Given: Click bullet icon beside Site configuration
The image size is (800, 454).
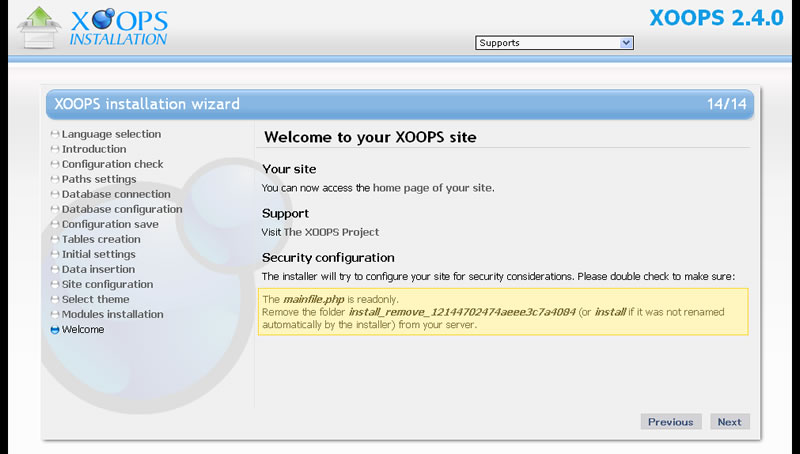Looking at the screenshot, I should click(x=55, y=284).
